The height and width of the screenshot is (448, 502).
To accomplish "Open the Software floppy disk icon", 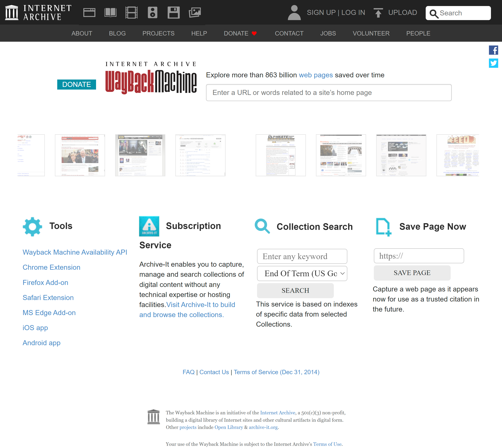I will [x=174, y=13].
